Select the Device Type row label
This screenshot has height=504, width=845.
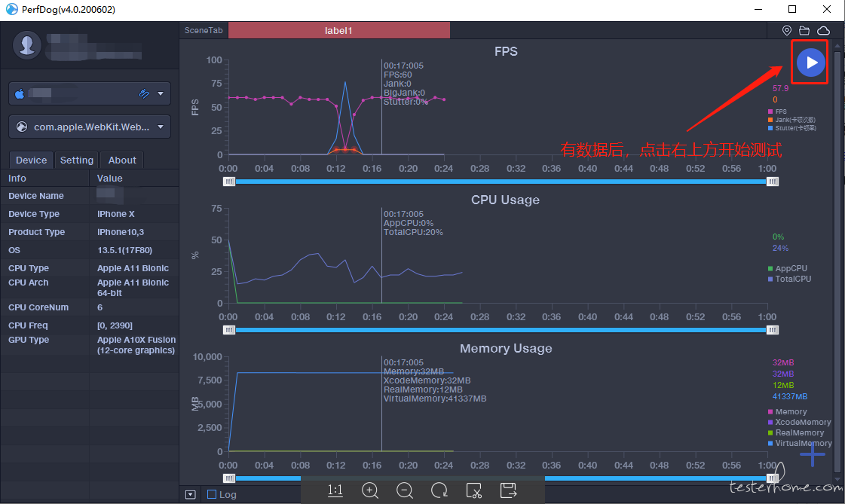(x=34, y=214)
